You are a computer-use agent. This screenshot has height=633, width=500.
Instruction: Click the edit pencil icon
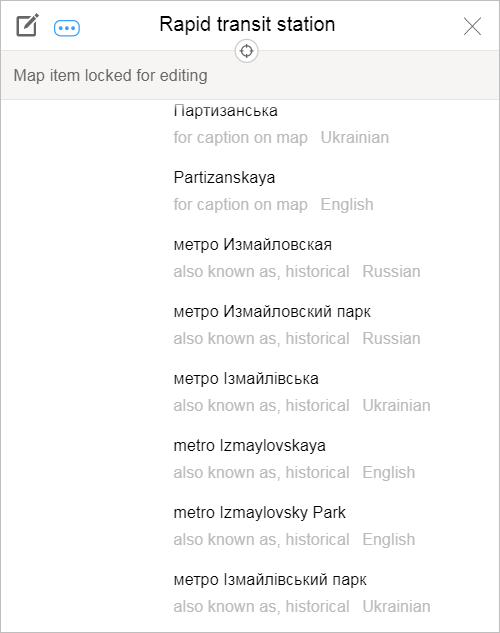tap(27, 25)
